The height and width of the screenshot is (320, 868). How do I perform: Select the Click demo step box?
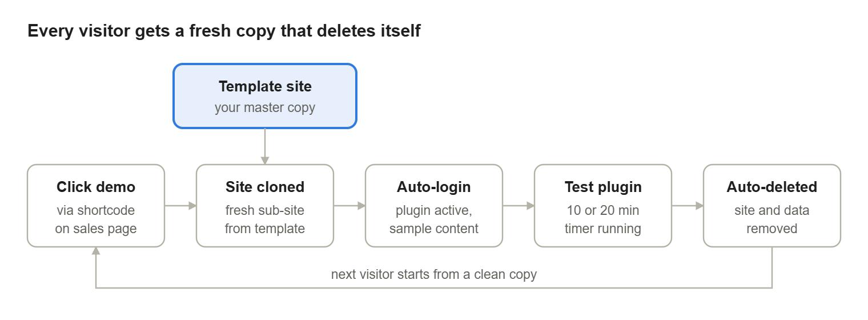tap(96, 206)
